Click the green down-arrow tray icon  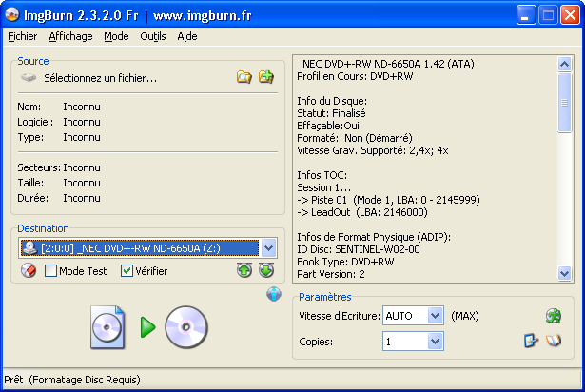[x=266, y=270]
